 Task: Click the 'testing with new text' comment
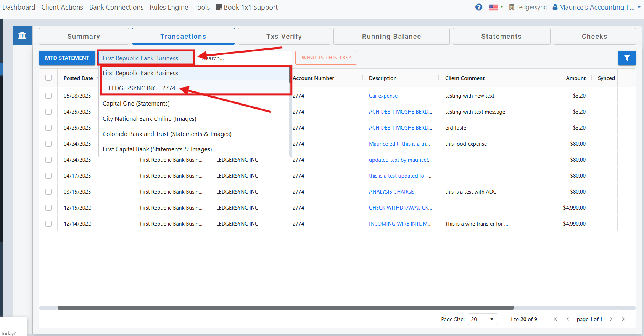click(470, 96)
